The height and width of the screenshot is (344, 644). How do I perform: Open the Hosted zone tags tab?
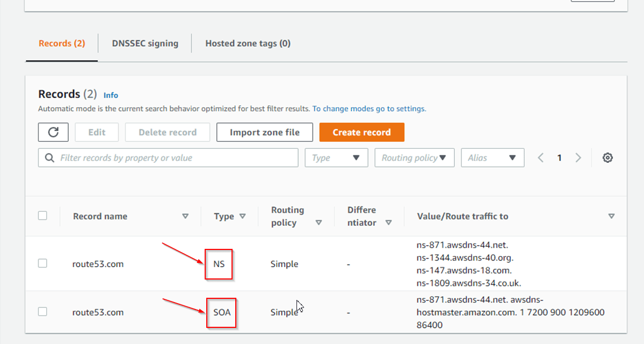[248, 44]
